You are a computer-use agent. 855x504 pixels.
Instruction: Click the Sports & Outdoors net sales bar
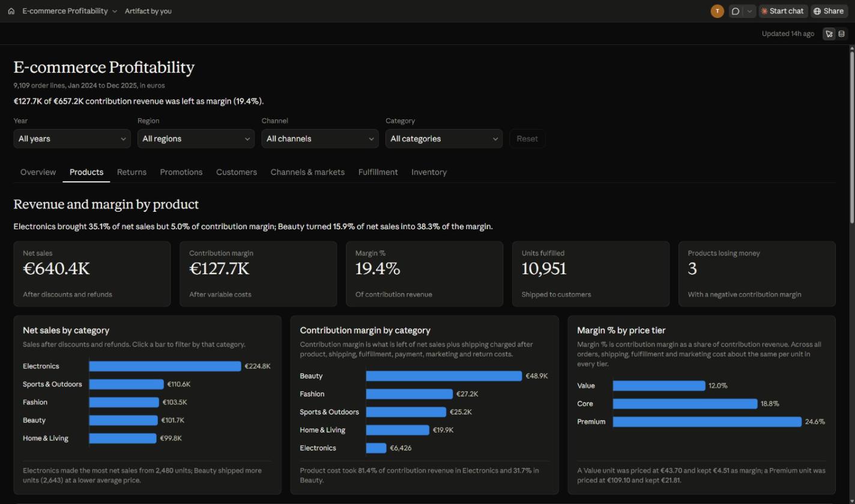(127, 384)
